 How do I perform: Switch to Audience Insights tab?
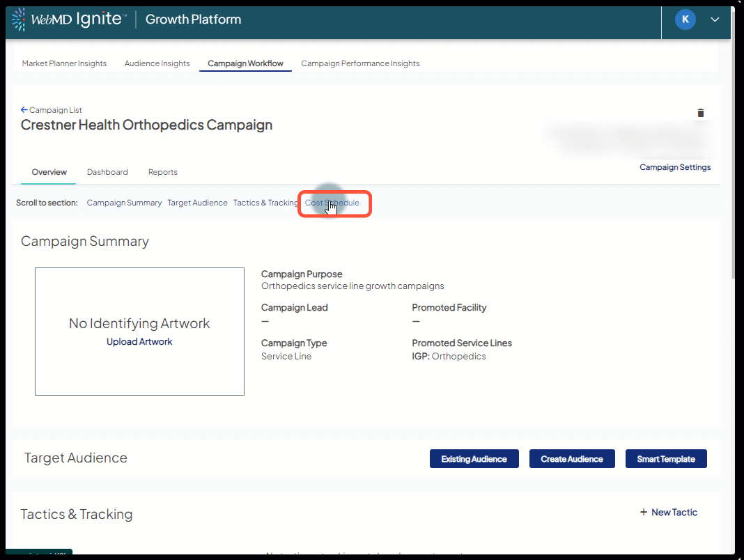click(157, 63)
